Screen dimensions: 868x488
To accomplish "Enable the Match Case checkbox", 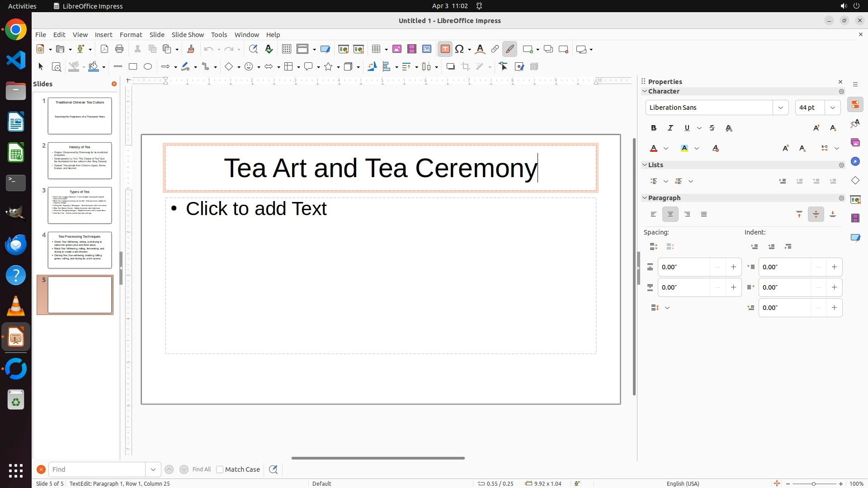I will pyautogui.click(x=220, y=469).
